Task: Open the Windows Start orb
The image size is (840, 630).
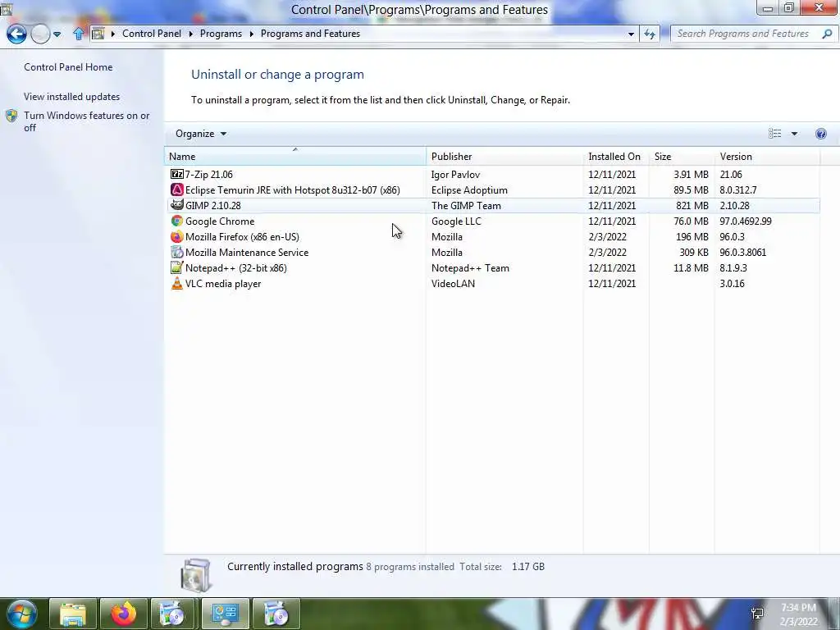Action: pos(22,614)
